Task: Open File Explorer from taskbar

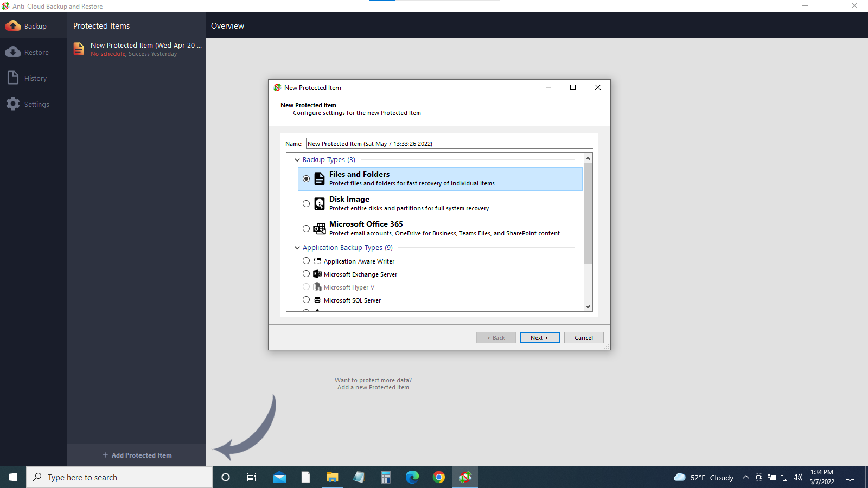Action: pos(333,477)
